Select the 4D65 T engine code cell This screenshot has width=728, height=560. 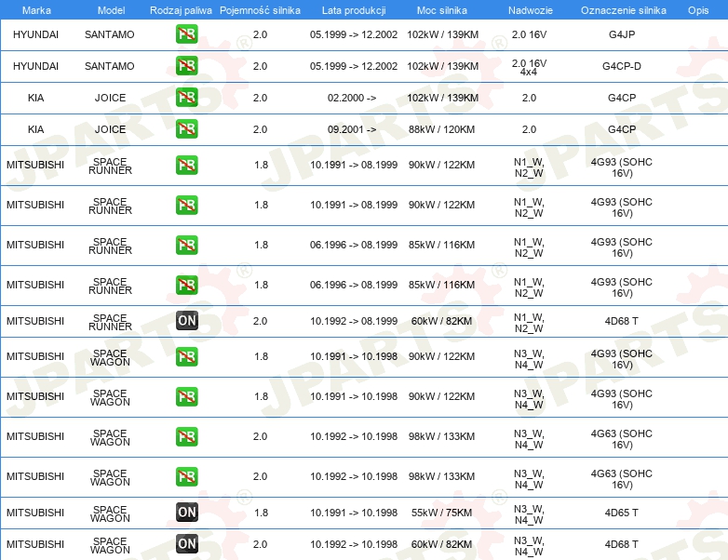621,513
